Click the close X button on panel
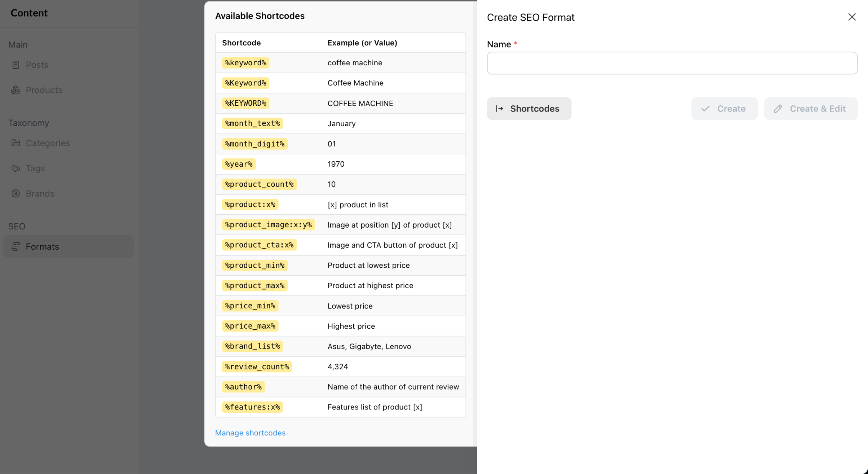Image resolution: width=868 pixels, height=474 pixels. [852, 17]
